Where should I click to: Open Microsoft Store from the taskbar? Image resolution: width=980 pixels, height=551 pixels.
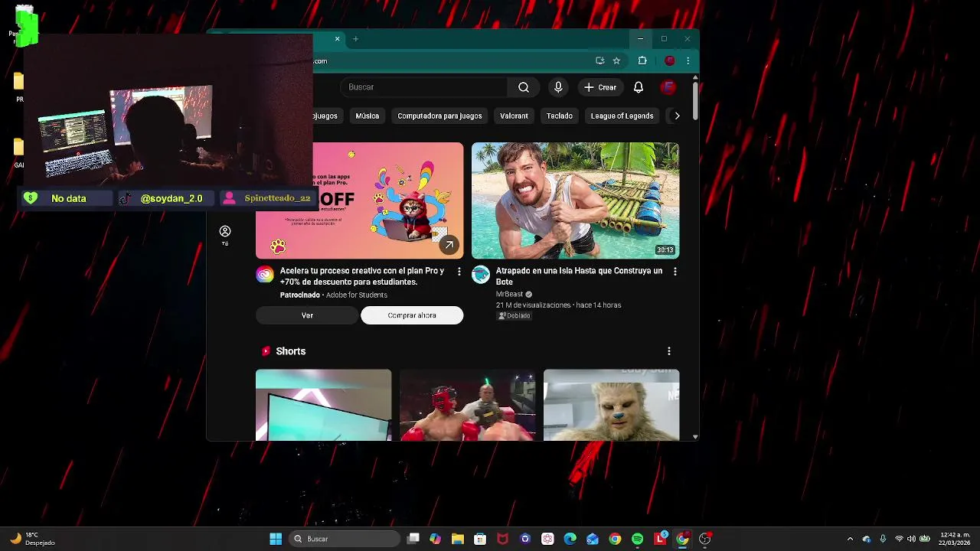(x=480, y=539)
